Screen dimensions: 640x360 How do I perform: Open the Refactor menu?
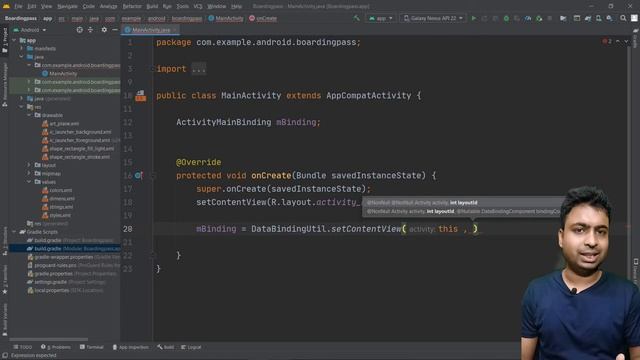point(132,7)
